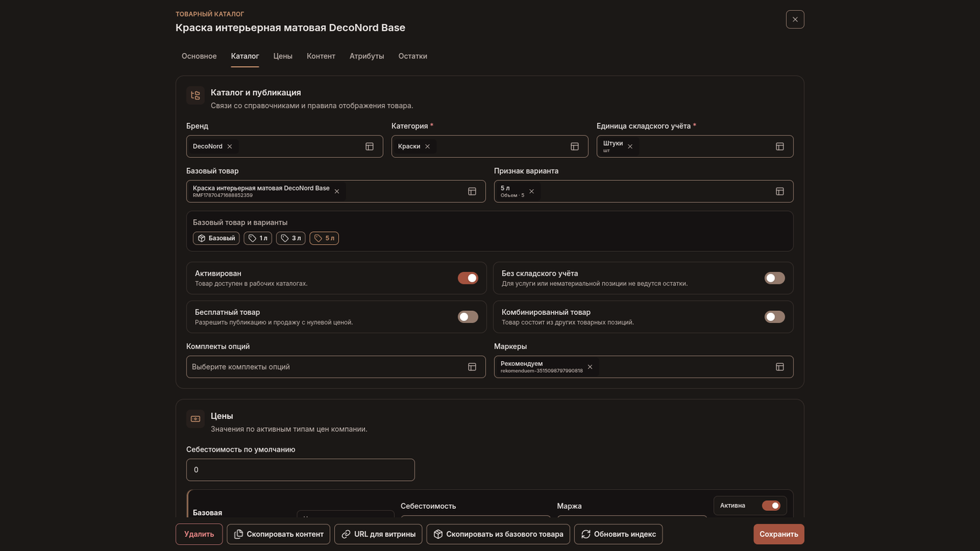The height and width of the screenshot is (551, 980).
Task: Close the product dialog with X
Action: pos(795,19)
